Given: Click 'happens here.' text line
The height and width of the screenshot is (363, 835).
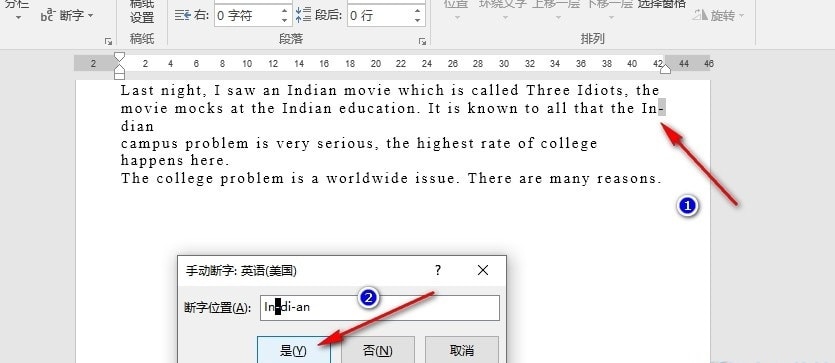Looking at the screenshot, I should (x=175, y=161).
